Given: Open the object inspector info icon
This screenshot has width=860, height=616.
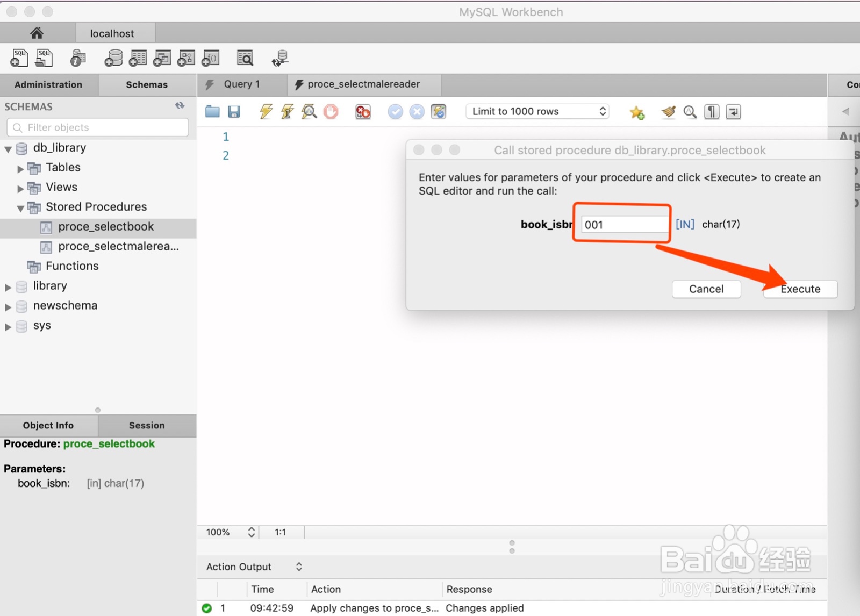Looking at the screenshot, I should coord(78,58).
